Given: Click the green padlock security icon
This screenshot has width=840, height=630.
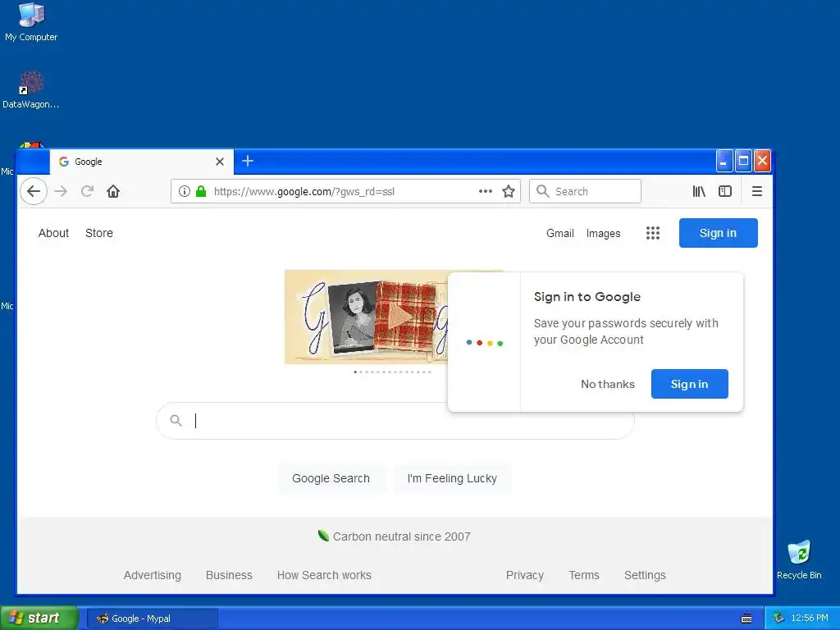Looking at the screenshot, I should [201, 191].
